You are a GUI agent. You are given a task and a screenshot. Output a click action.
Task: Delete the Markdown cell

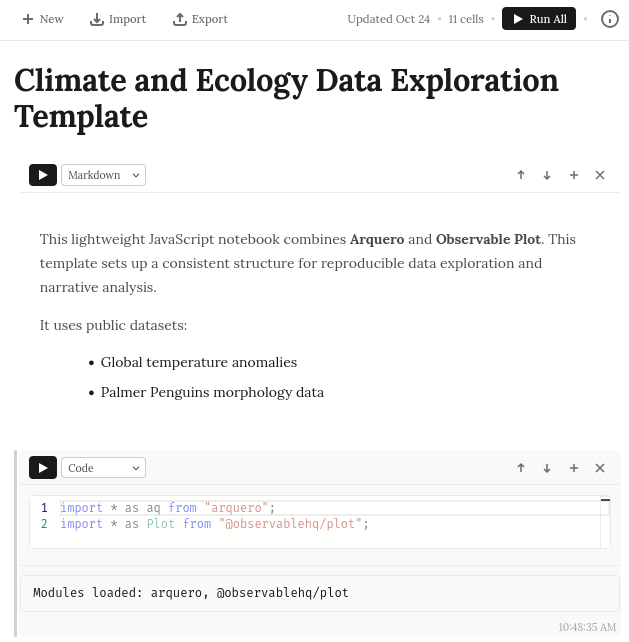[x=600, y=175]
